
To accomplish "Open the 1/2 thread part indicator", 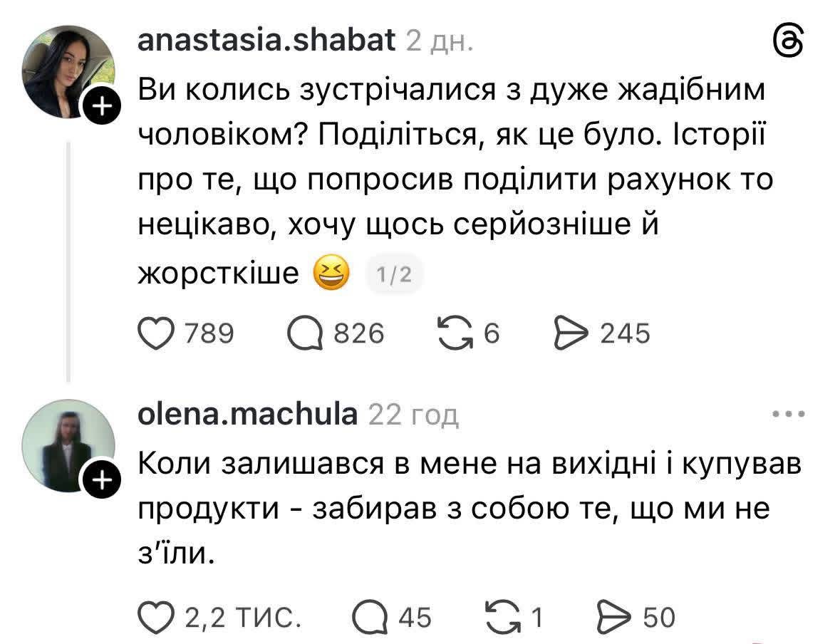I will tap(394, 274).
